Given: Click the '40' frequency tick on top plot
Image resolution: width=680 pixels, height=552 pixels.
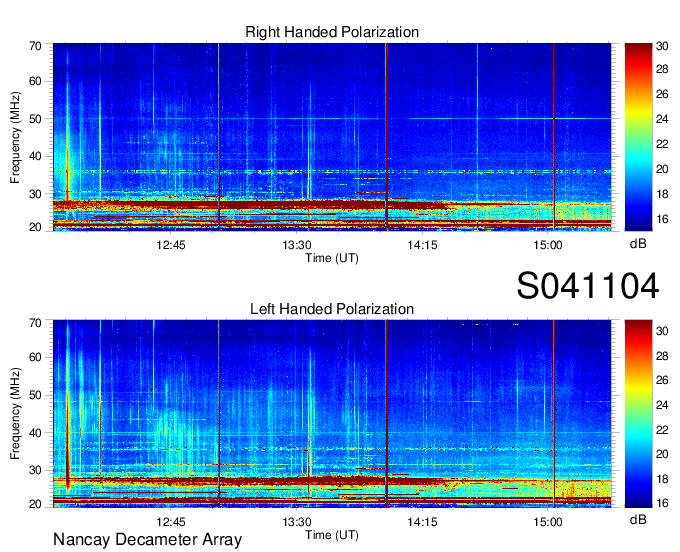Looking at the screenshot, I should pos(35,156).
